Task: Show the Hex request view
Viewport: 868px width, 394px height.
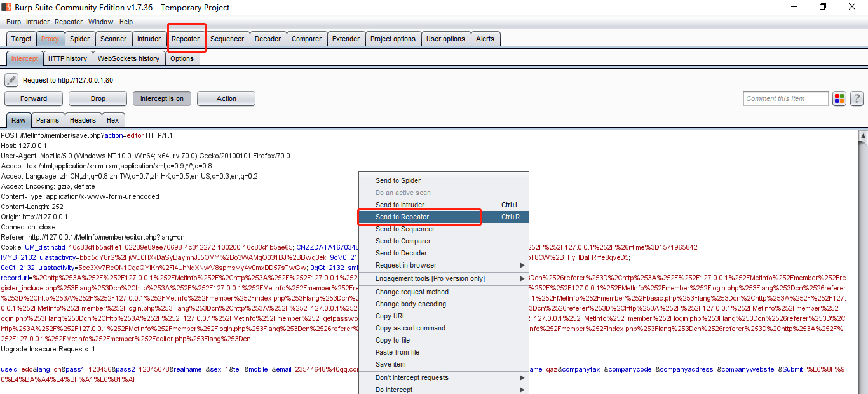Action: pyautogui.click(x=112, y=120)
